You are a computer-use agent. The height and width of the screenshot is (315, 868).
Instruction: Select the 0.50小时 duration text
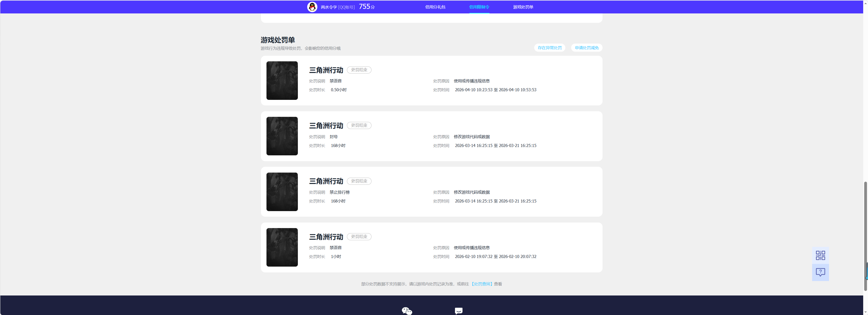click(x=339, y=90)
